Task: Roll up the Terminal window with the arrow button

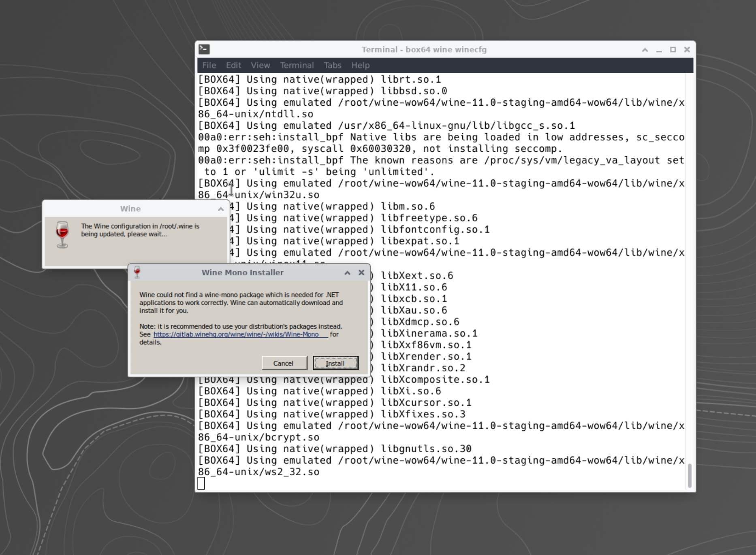Action: tap(645, 50)
